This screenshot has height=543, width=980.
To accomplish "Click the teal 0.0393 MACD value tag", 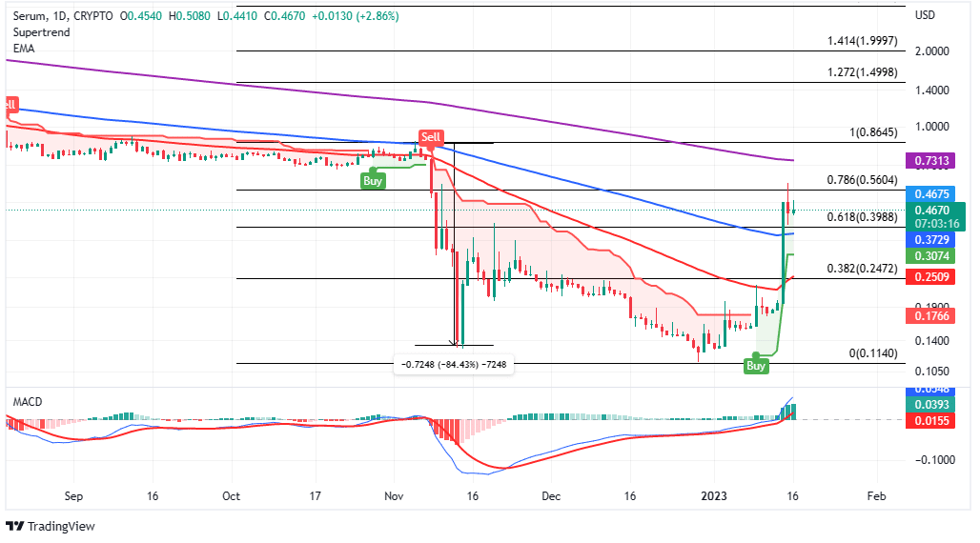I will [930, 405].
